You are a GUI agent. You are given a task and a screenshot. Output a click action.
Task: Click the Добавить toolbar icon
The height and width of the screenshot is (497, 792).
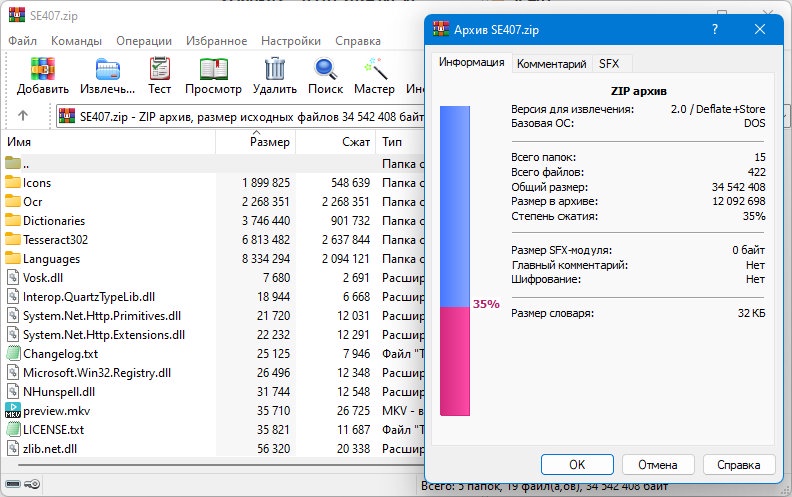(42, 69)
